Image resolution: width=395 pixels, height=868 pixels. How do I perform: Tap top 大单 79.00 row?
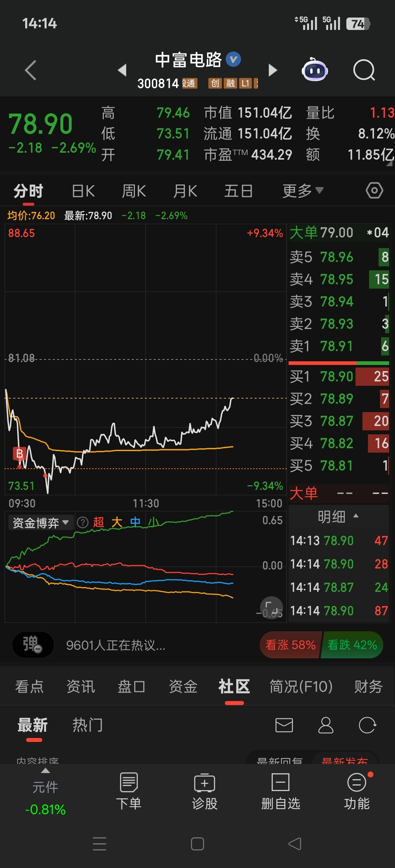pos(339,233)
